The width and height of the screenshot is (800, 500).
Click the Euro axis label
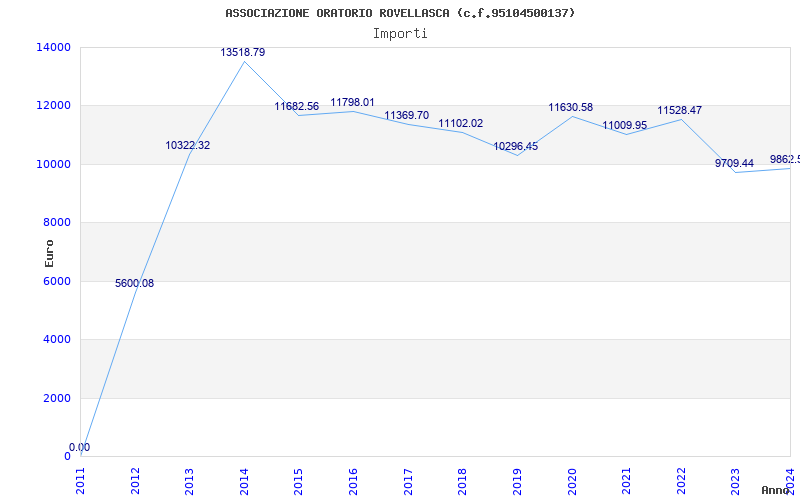coord(49,254)
